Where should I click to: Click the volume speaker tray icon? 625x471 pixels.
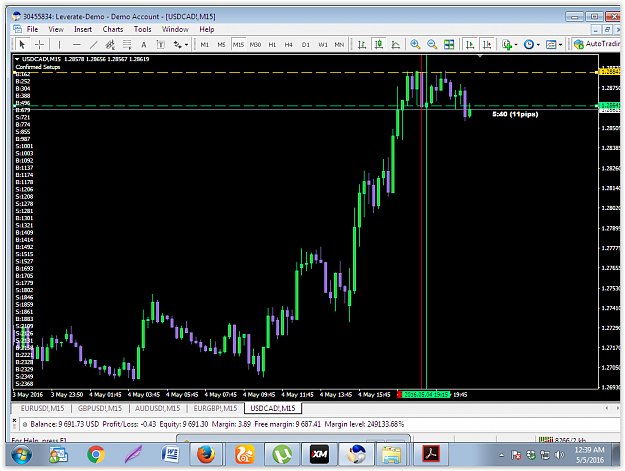559,455
